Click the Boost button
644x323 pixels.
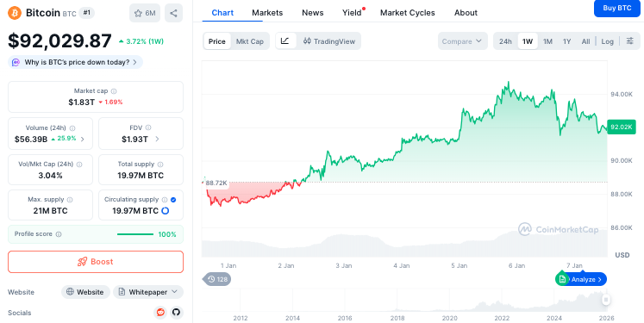(96, 262)
